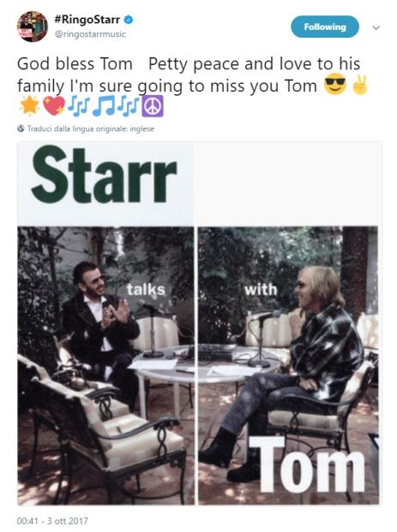Click the globe translate icon
The width and height of the screenshot is (397, 532).
pos(21,129)
